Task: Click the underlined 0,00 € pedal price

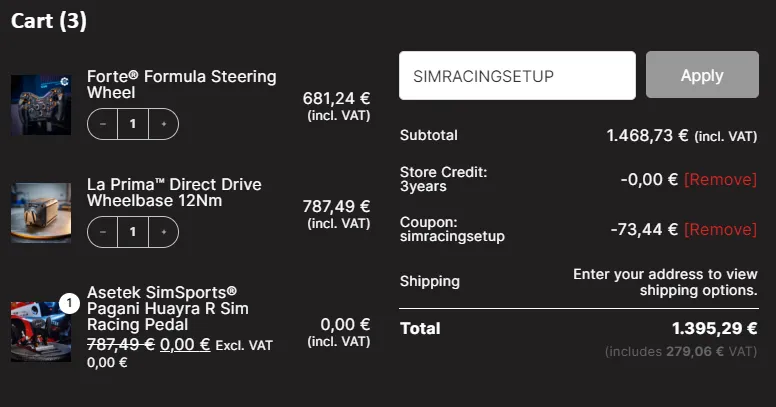Action: point(185,344)
